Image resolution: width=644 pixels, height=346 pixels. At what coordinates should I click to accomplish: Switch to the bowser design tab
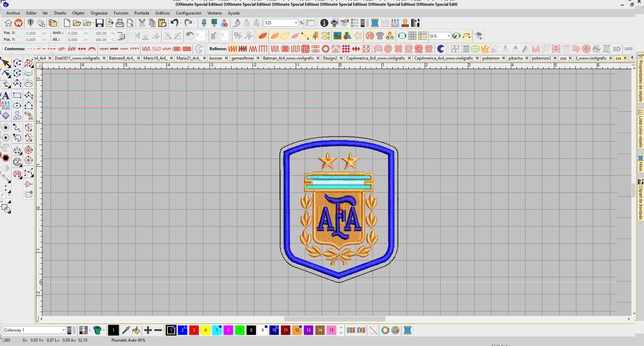216,58
